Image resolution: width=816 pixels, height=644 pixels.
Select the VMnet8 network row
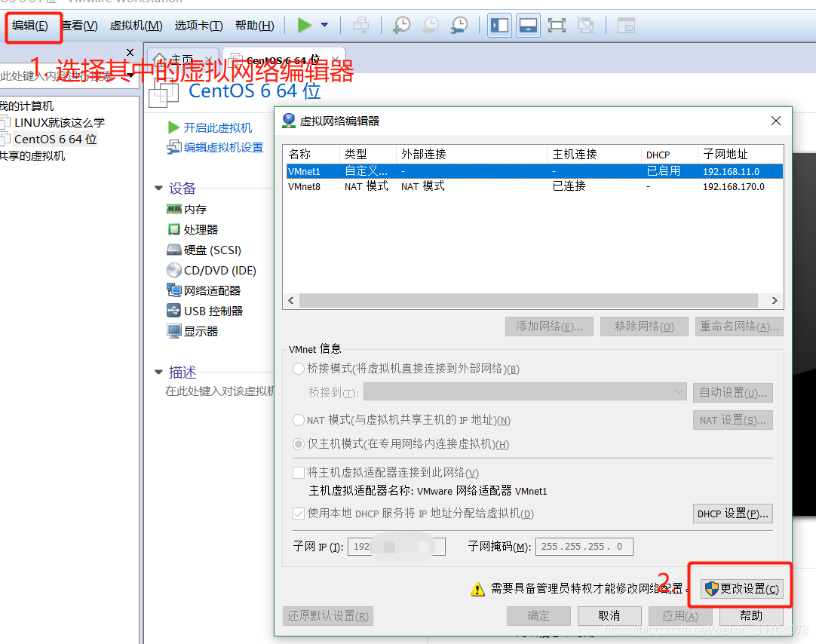click(535, 186)
